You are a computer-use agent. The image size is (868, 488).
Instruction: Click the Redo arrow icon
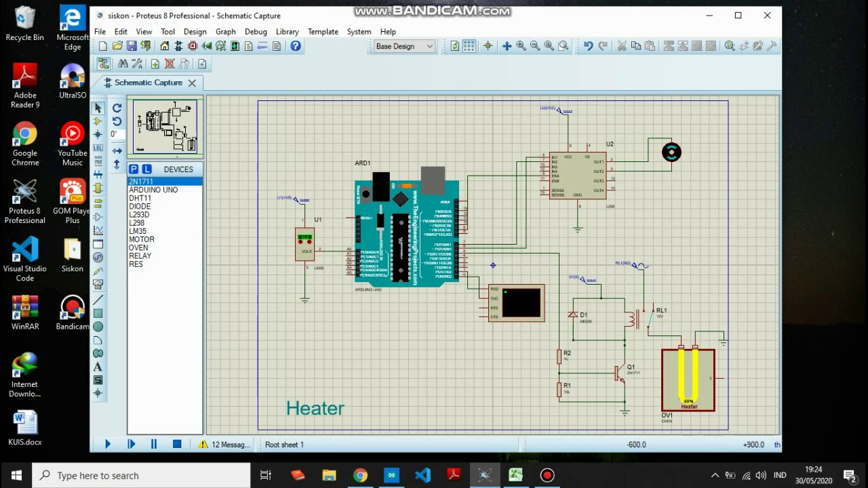[x=602, y=46]
